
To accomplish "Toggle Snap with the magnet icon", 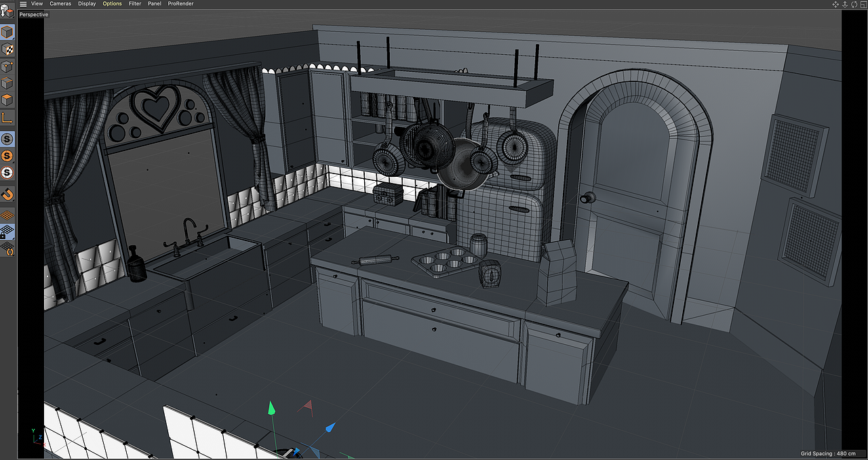I will click(x=7, y=194).
